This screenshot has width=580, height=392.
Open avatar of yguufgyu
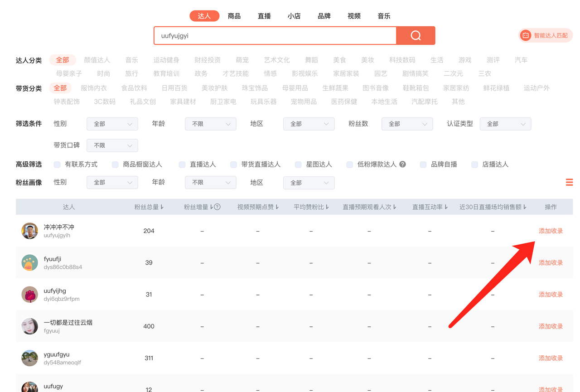point(30,358)
